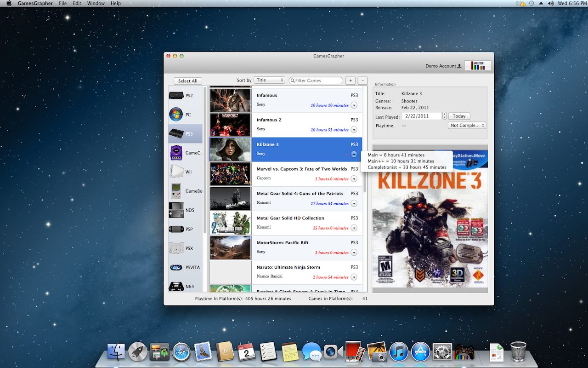Click the Last Played date stepper
Image resolution: width=588 pixels, height=368 pixels.
click(x=444, y=116)
